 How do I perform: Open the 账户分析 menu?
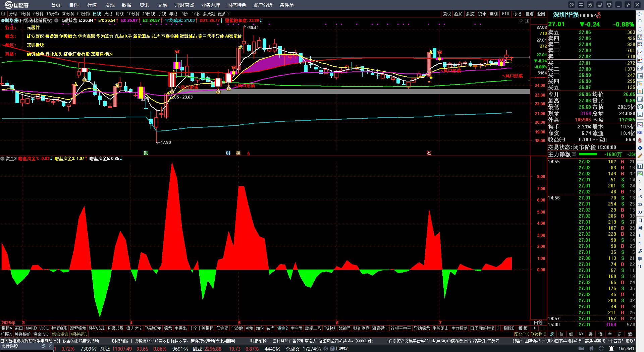(x=263, y=5)
